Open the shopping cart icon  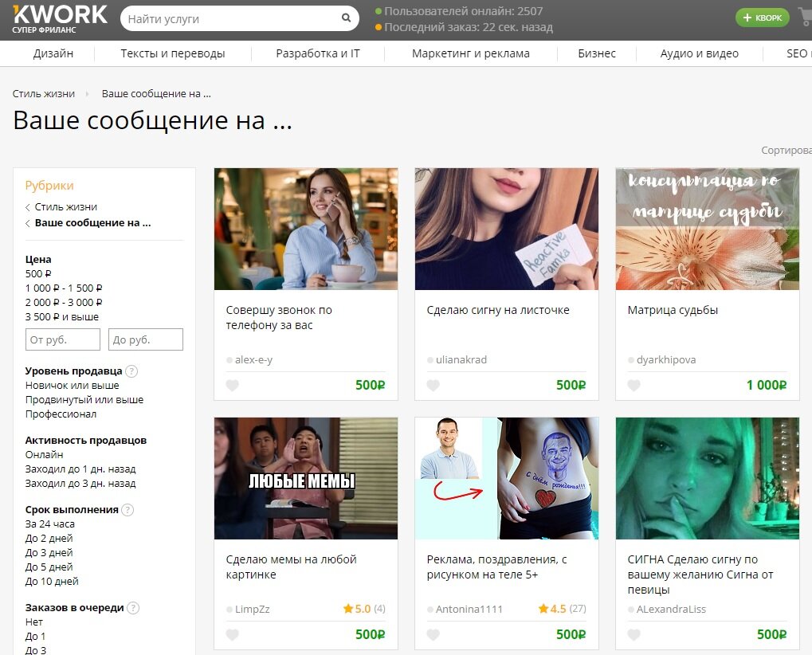click(806, 17)
